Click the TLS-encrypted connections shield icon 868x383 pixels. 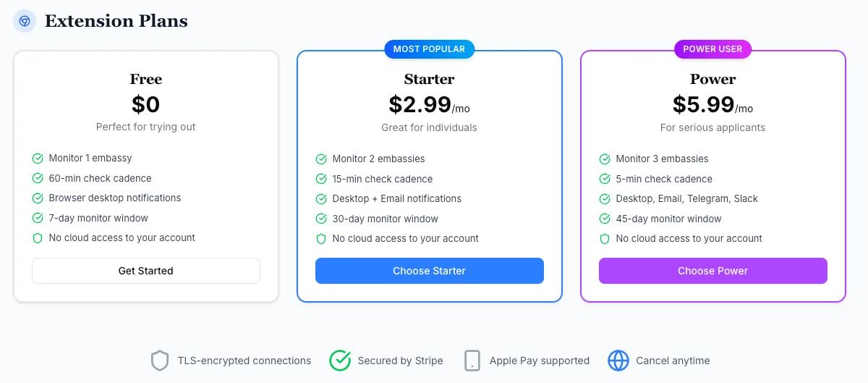(x=160, y=361)
